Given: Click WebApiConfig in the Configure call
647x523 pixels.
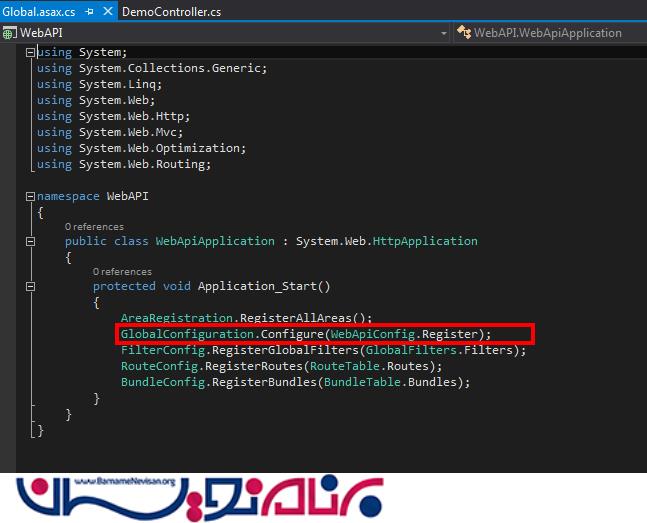Looking at the screenshot, I should [373, 334].
